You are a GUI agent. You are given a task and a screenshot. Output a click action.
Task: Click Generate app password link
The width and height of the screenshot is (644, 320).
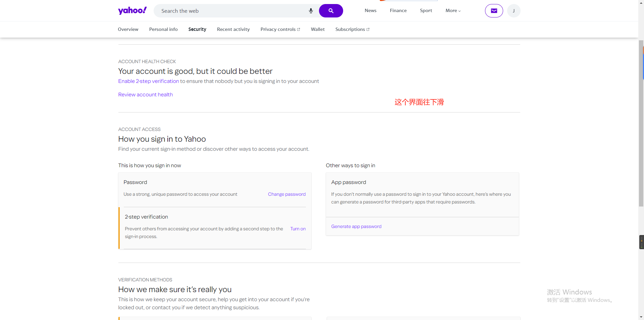pyautogui.click(x=356, y=226)
